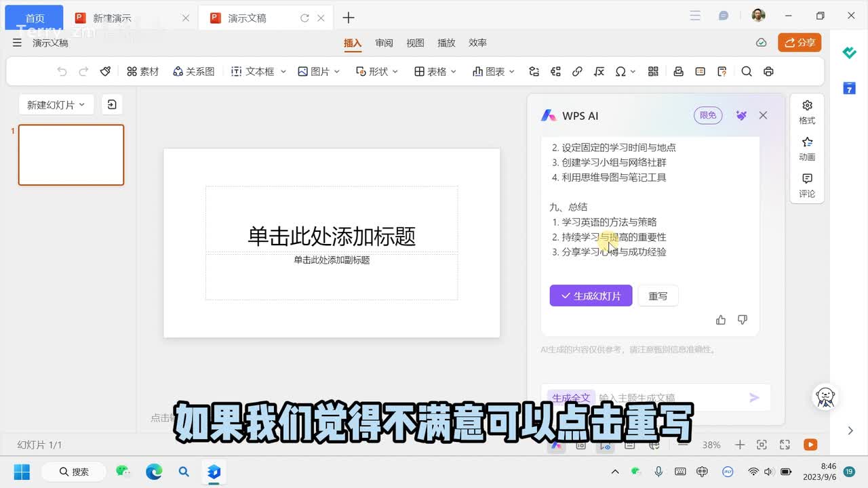Click the print icon in the toolbar

pos(768,71)
